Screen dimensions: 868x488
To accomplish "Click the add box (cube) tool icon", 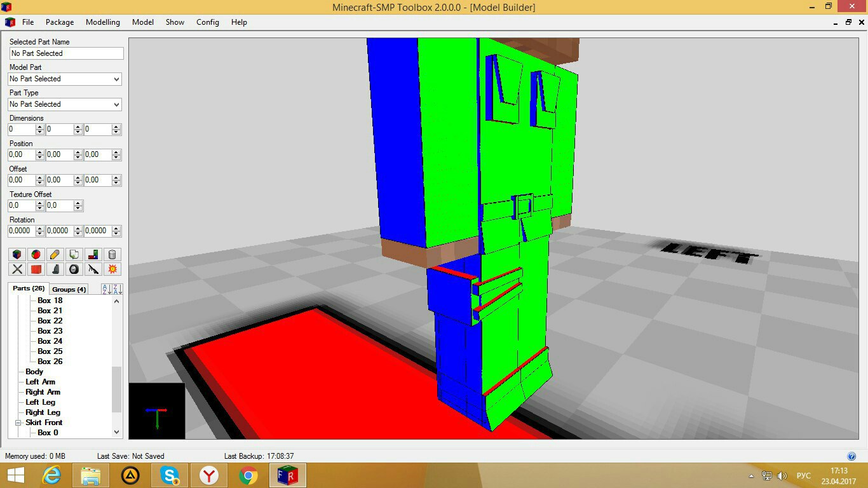I will coord(17,254).
